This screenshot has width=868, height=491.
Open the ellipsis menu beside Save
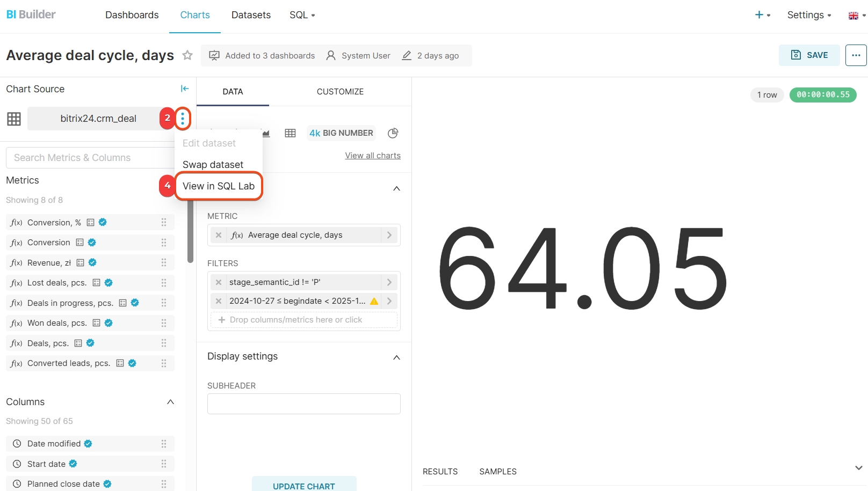(856, 55)
